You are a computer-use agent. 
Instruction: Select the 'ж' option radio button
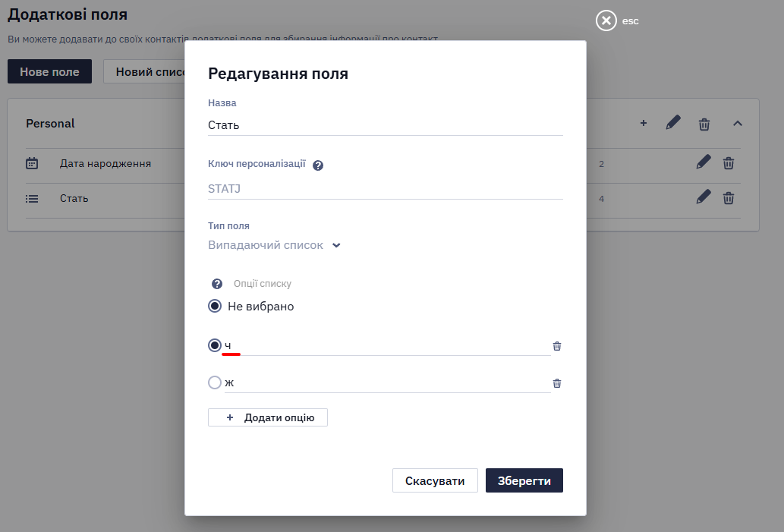pos(215,382)
